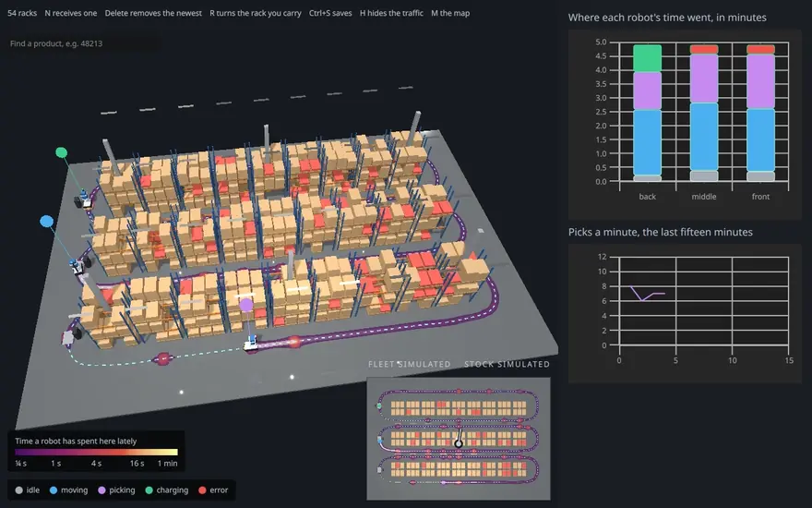Click the purple picking segment of the middle bar
Viewport: 812px width, 508px height.
704,79
